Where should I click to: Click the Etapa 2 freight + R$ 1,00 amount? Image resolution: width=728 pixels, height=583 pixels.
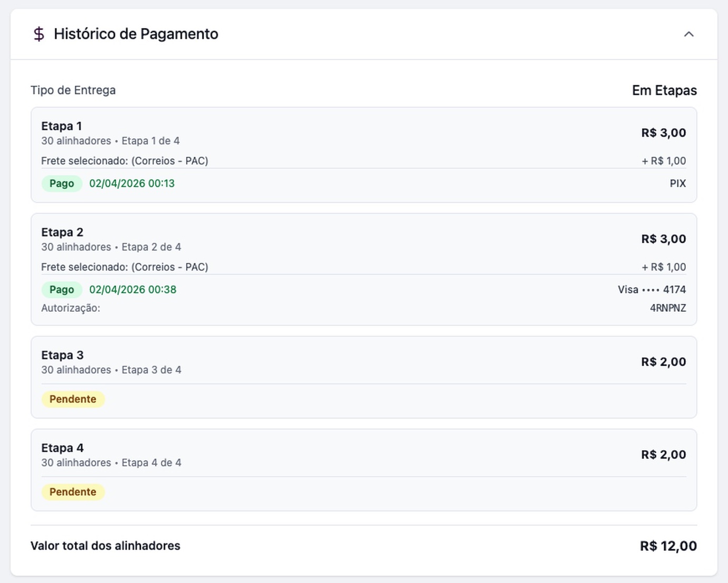pyautogui.click(x=664, y=267)
